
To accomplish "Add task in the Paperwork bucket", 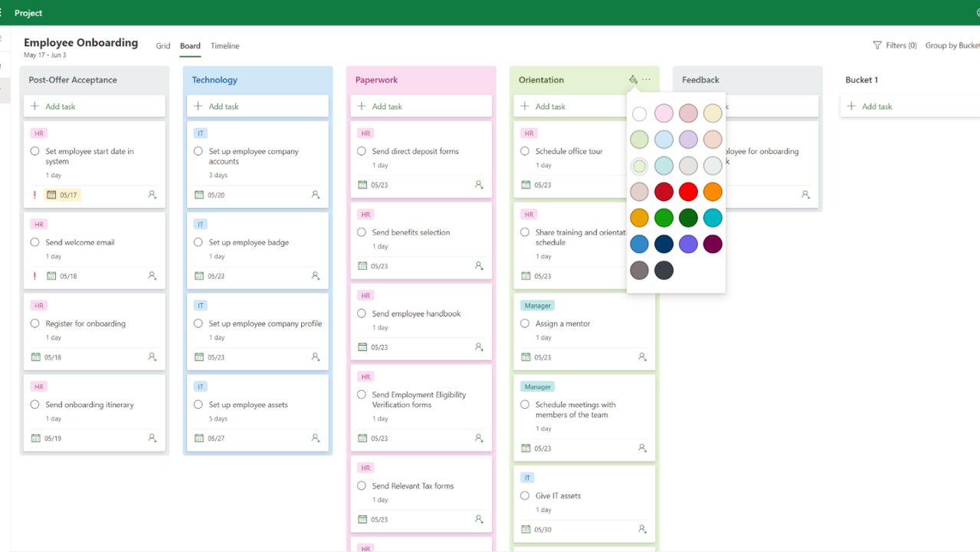I will tap(421, 107).
